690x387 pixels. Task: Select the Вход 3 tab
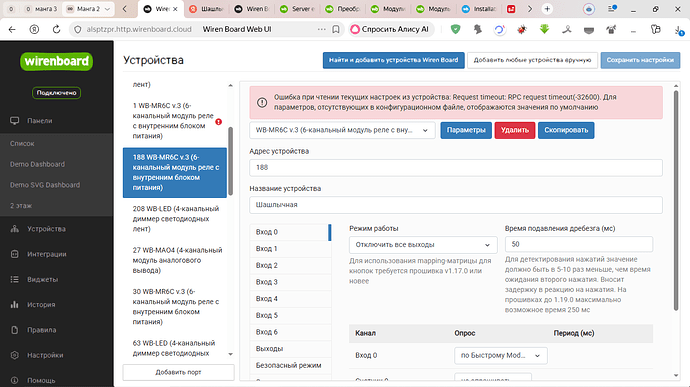pos(290,282)
